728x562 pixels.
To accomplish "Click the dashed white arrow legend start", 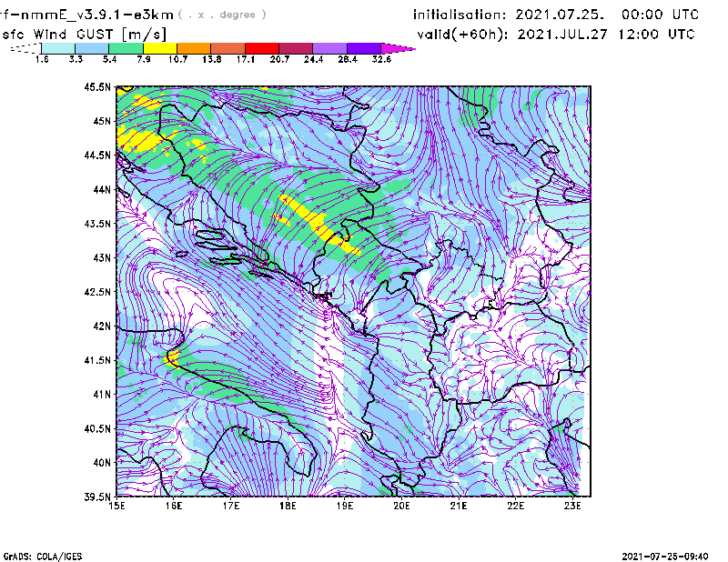I will 25,48.
